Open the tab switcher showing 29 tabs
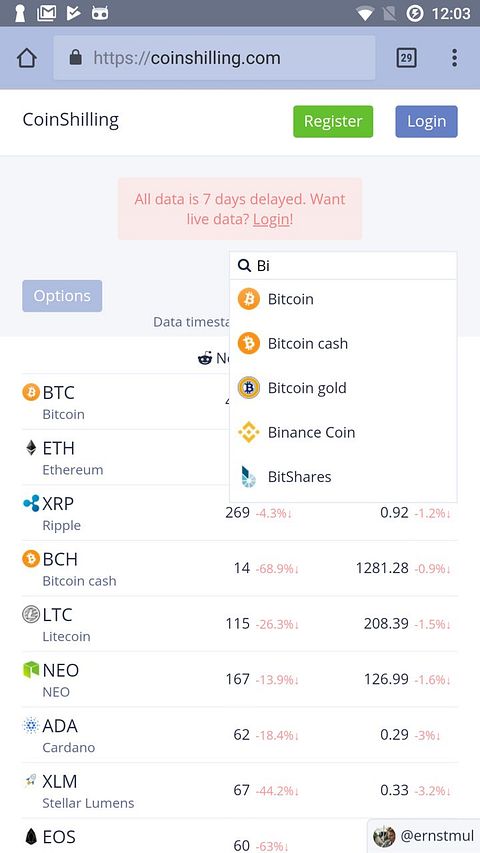 [x=406, y=58]
